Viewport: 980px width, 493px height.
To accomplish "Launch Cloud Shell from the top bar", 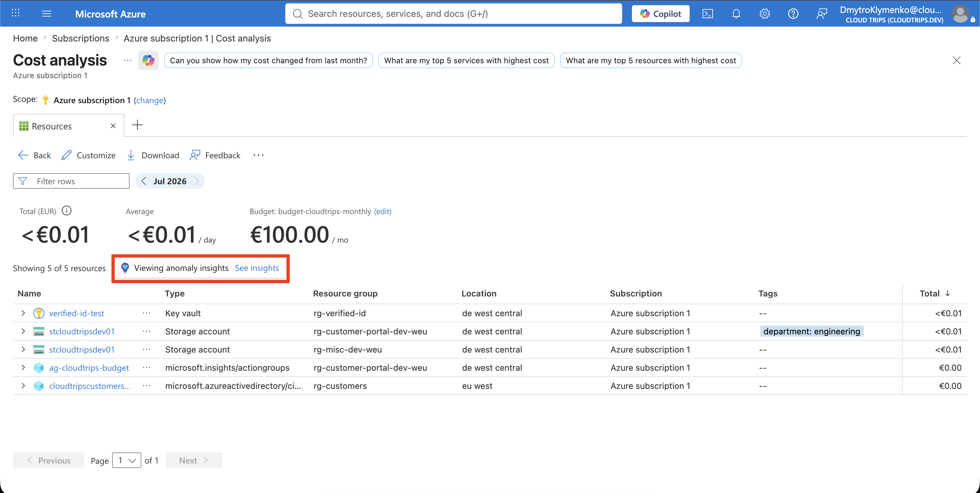I will 707,14.
